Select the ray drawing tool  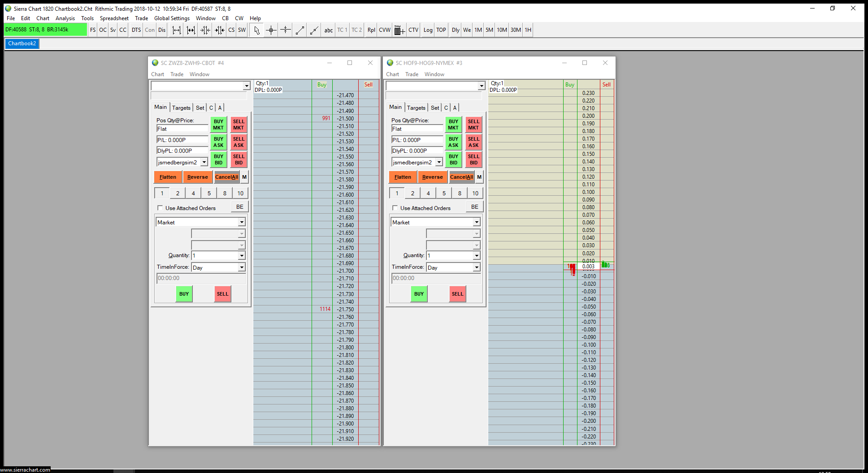tap(314, 30)
